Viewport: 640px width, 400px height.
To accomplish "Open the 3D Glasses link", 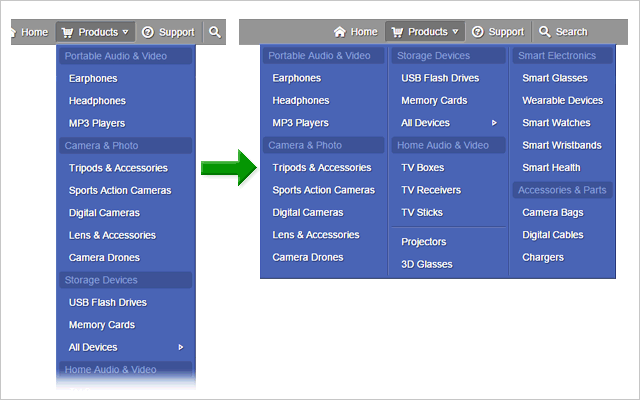I will click(427, 264).
